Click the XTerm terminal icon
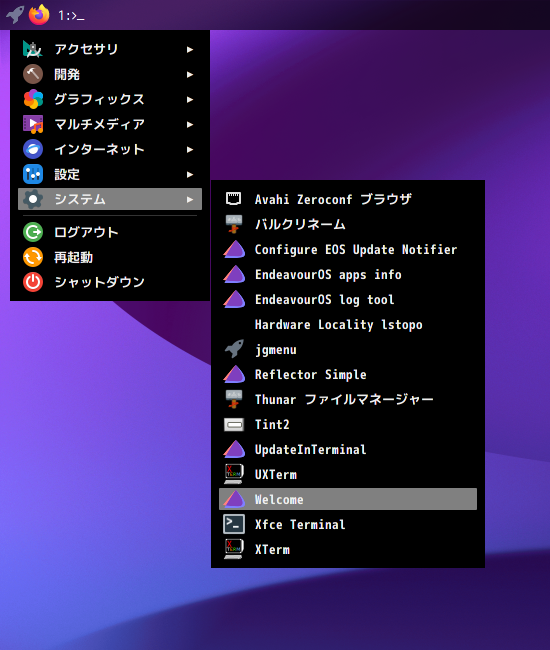 pyautogui.click(x=234, y=549)
